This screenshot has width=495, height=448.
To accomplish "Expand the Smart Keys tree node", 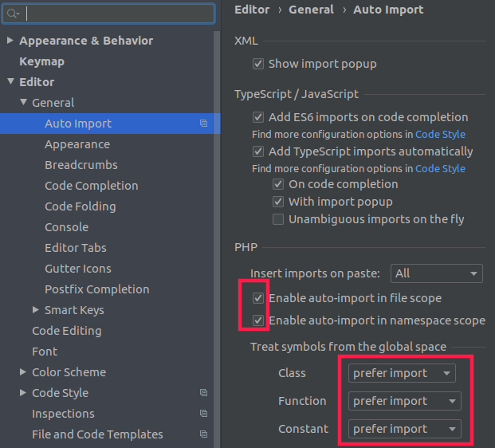I will pos(36,310).
